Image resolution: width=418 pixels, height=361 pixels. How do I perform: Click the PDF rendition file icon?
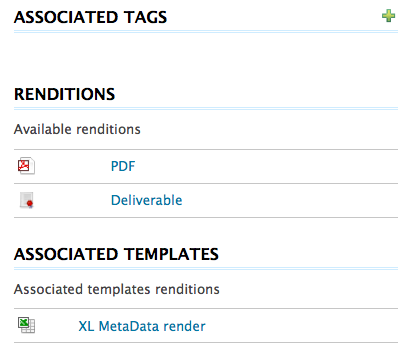click(26, 166)
